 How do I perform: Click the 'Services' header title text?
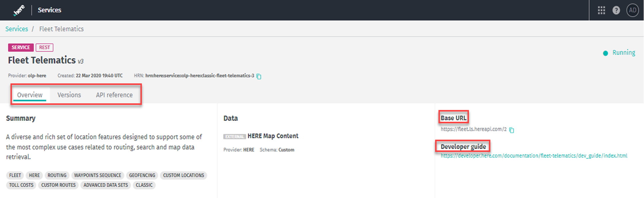[49, 10]
